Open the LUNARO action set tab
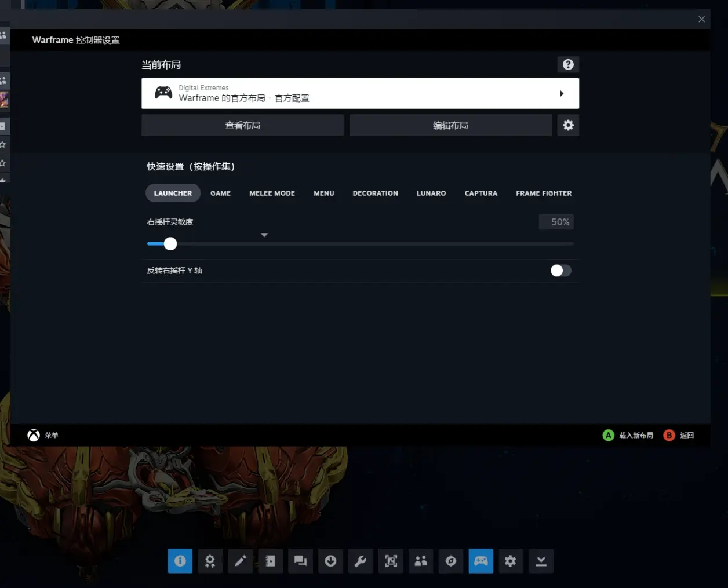The height and width of the screenshot is (588, 728). 431,193
